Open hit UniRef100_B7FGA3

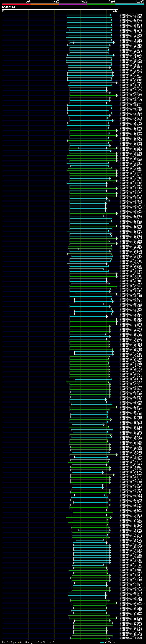(131, 565)
